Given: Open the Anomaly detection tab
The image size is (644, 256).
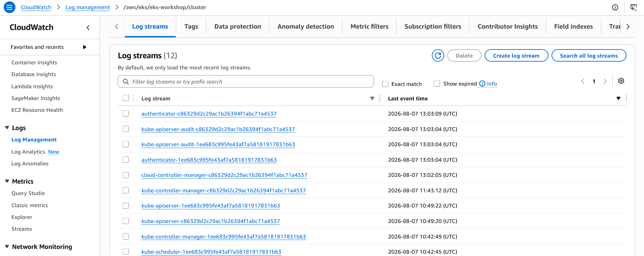Looking at the screenshot, I should [x=306, y=27].
